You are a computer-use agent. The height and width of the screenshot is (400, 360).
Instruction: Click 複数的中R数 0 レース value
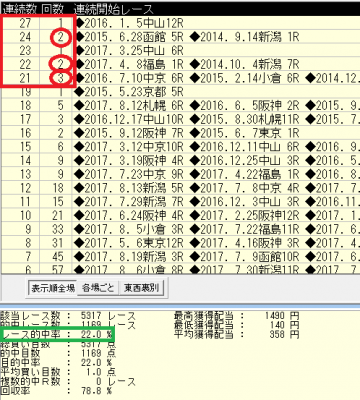(x=115, y=381)
